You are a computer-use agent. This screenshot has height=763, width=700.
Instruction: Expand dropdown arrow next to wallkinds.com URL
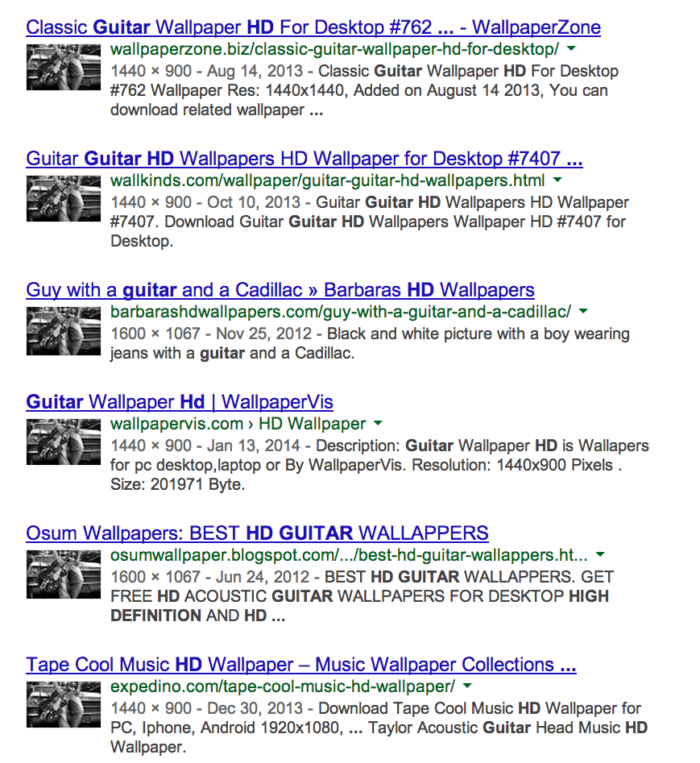557,180
